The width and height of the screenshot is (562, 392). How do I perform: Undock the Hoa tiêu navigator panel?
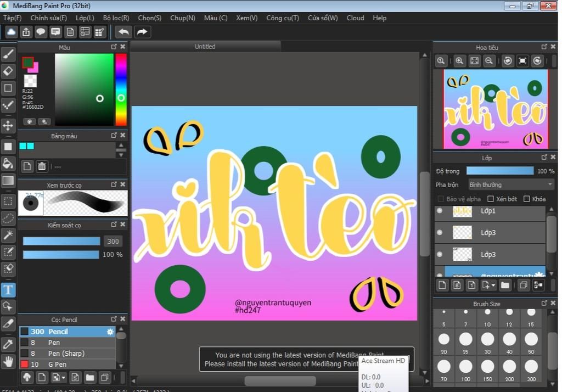[544, 47]
